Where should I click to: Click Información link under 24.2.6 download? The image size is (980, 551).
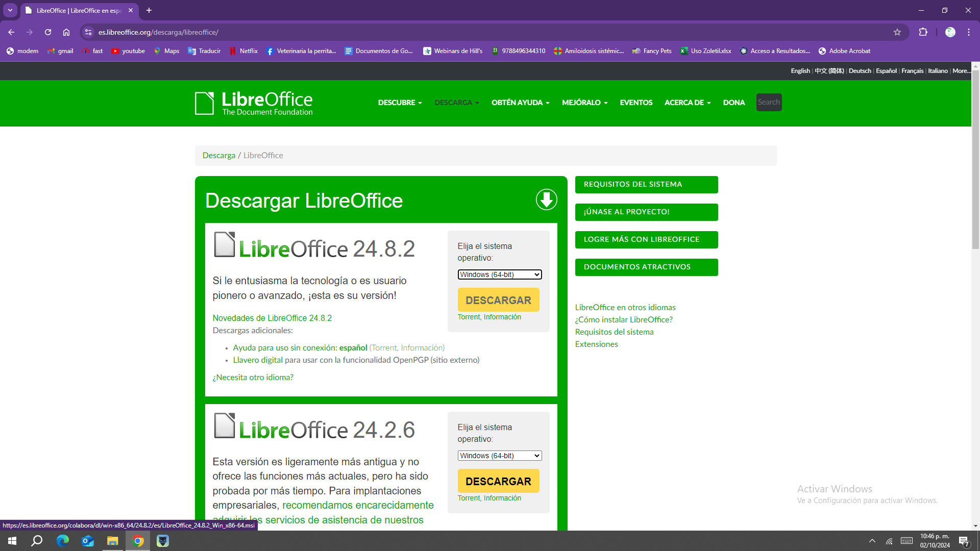click(x=502, y=498)
